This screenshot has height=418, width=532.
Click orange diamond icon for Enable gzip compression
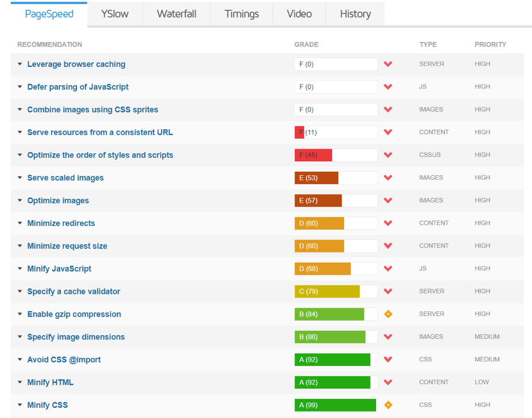point(388,314)
